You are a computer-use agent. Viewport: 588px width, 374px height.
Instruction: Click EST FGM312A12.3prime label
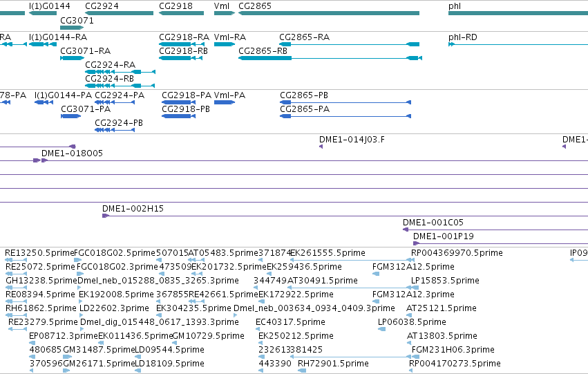coord(413,294)
